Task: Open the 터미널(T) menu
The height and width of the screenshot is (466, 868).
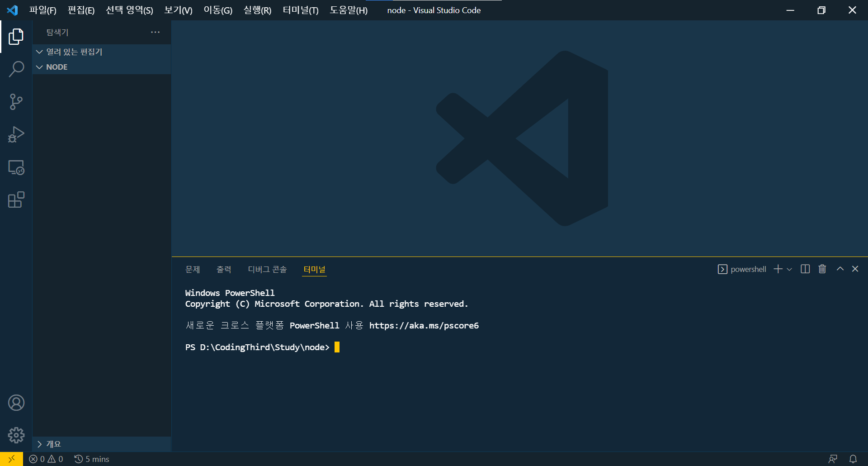Action: point(301,10)
